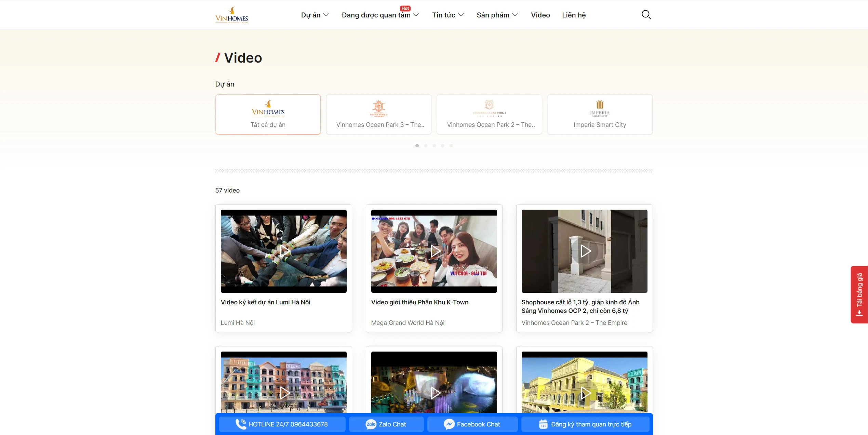The height and width of the screenshot is (435, 868).
Task: Select the Tất cả dự án filter card
Action: pos(268,114)
